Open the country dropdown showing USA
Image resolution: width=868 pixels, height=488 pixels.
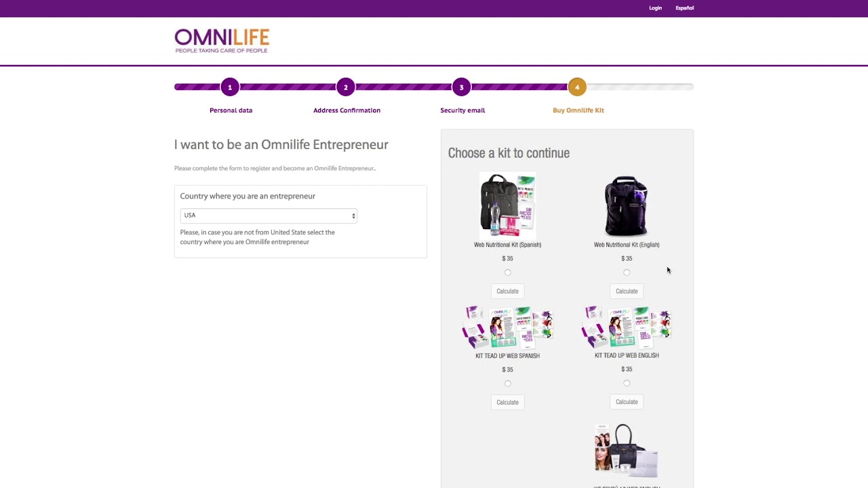[x=269, y=216]
